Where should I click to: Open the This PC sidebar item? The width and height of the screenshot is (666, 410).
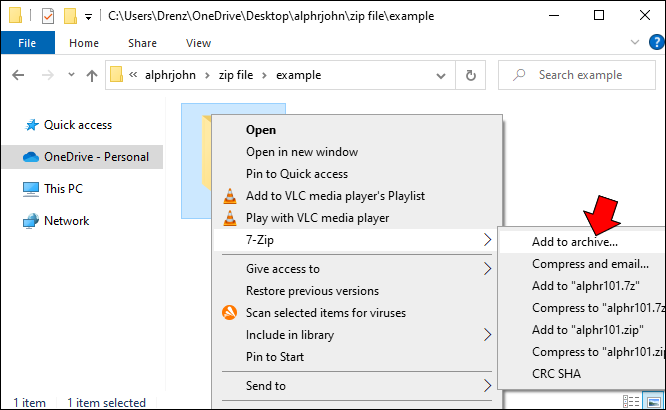pos(63,189)
